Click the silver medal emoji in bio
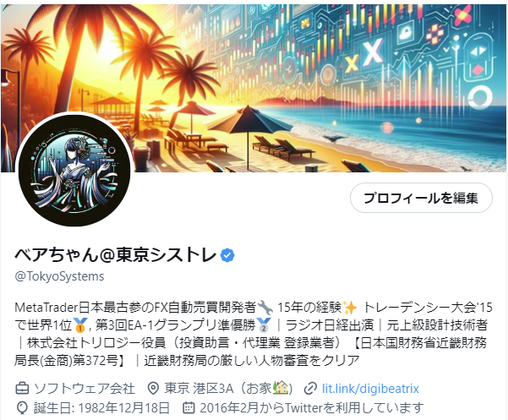Image resolution: width=508 pixels, height=420 pixels. [264, 325]
